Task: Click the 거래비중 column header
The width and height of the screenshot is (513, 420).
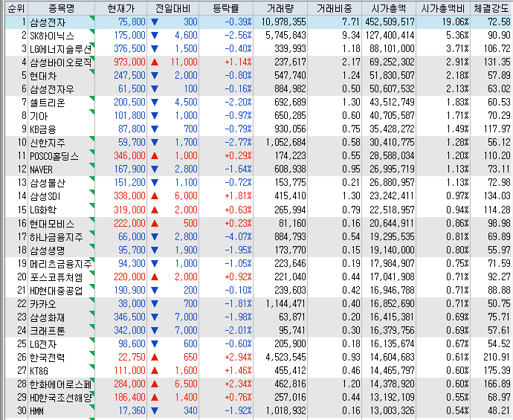Action: tap(335, 8)
